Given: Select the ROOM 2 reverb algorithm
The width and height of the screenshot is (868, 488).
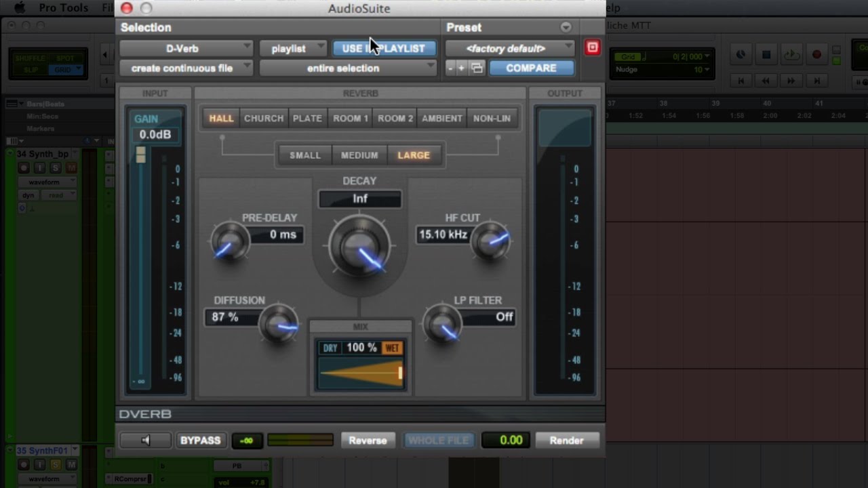Looking at the screenshot, I should (395, 118).
